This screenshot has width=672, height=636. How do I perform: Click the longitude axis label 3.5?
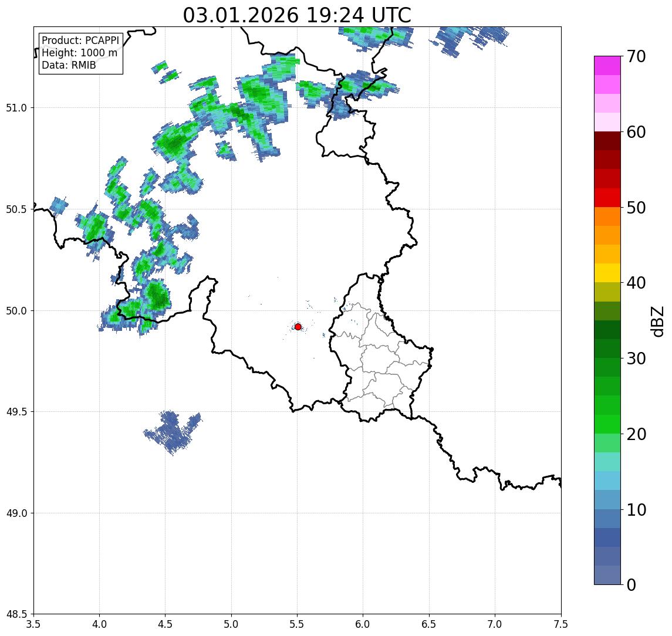pyautogui.click(x=33, y=624)
